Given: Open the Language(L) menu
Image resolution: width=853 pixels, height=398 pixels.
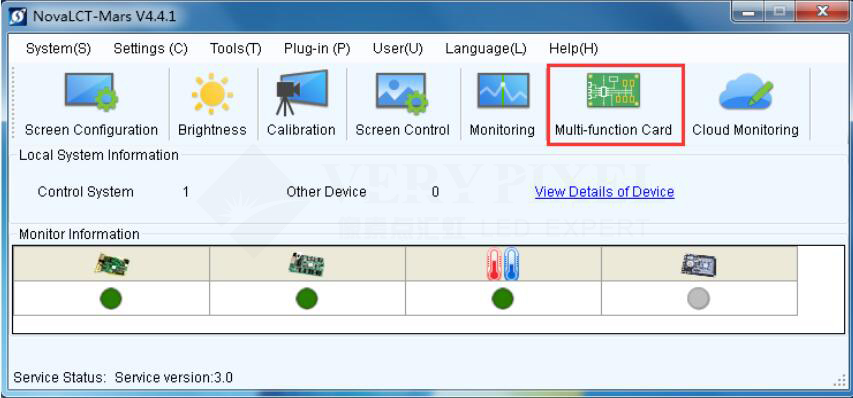Looking at the screenshot, I should pos(486,48).
